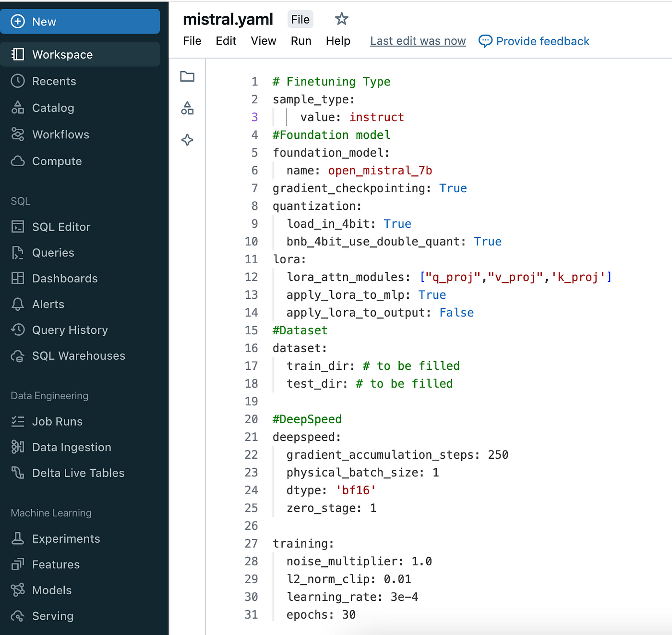Screen dimensions: 672x635
Task: Open Workflows from the sidebar
Action: [x=60, y=134]
